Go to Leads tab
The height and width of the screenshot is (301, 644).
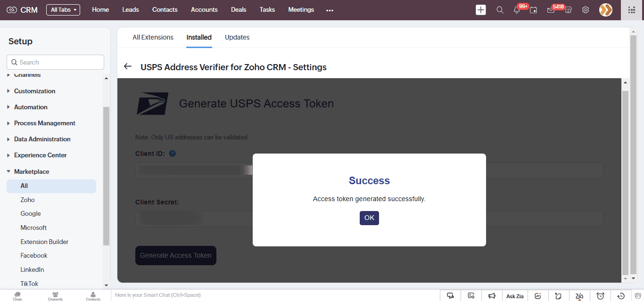point(131,10)
